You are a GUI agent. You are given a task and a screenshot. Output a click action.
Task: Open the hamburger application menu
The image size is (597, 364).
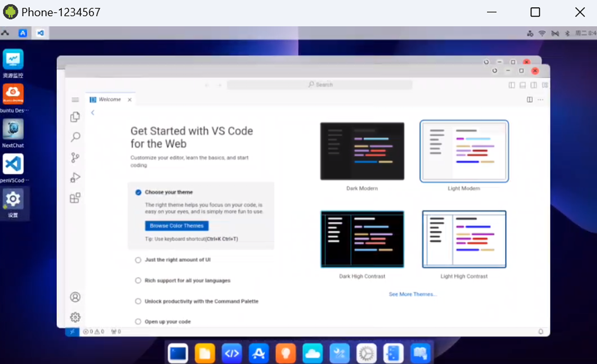pos(75,100)
